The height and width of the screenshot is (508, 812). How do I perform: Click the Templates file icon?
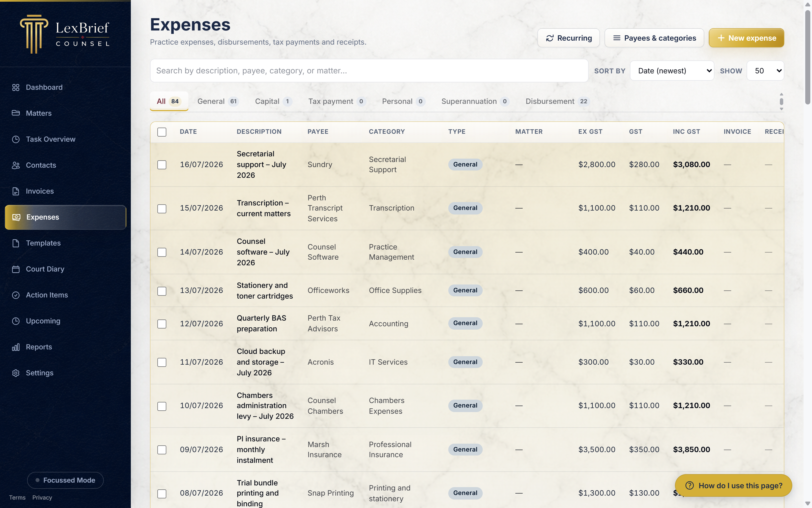click(16, 243)
